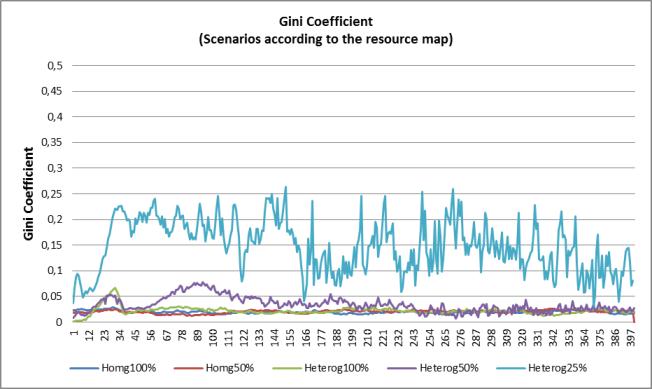652x389 pixels.
Task: Click the cyan Heterog25% legend line swatch
Action: coord(510,368)
